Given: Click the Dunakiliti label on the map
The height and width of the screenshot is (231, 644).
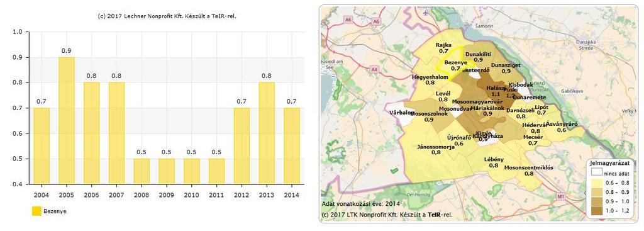Looking at the screenshot, I should coord(478,54).
